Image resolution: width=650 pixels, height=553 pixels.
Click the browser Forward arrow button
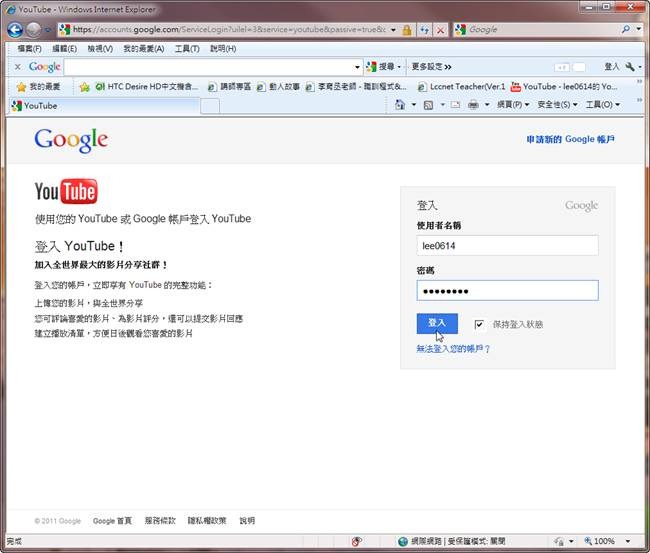[x=33, y=29]
